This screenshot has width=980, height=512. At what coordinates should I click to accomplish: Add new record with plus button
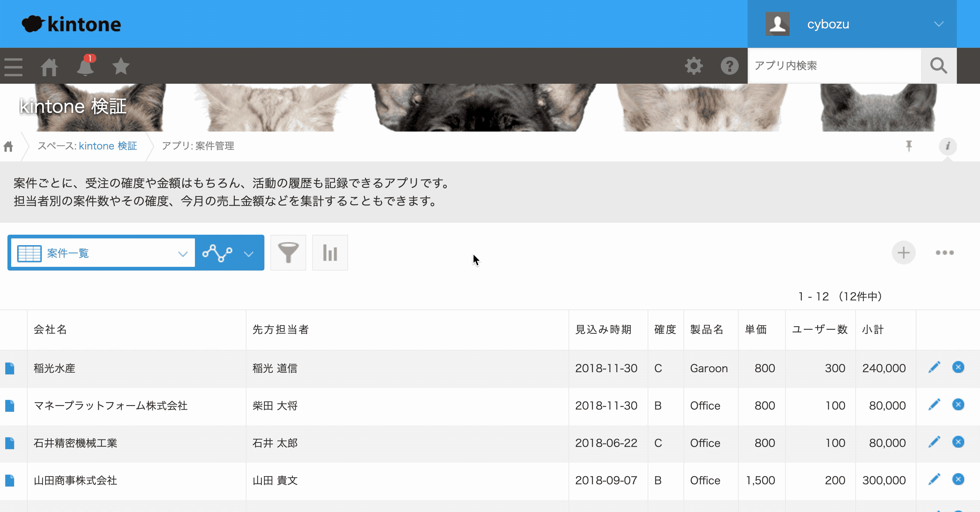pyautogui.click(x=903, y=253)
